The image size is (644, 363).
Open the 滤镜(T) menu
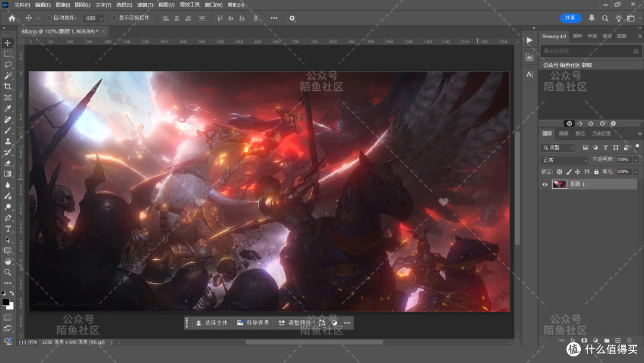145,5
